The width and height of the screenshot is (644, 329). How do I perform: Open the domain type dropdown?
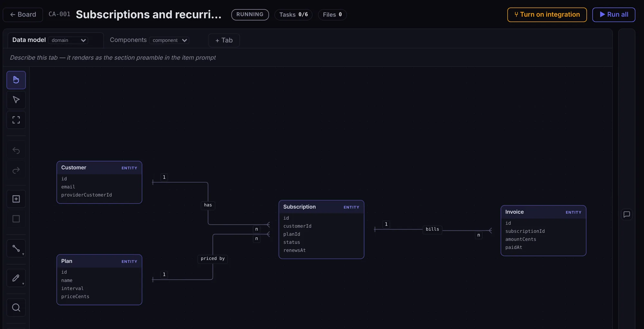point(68,40)
